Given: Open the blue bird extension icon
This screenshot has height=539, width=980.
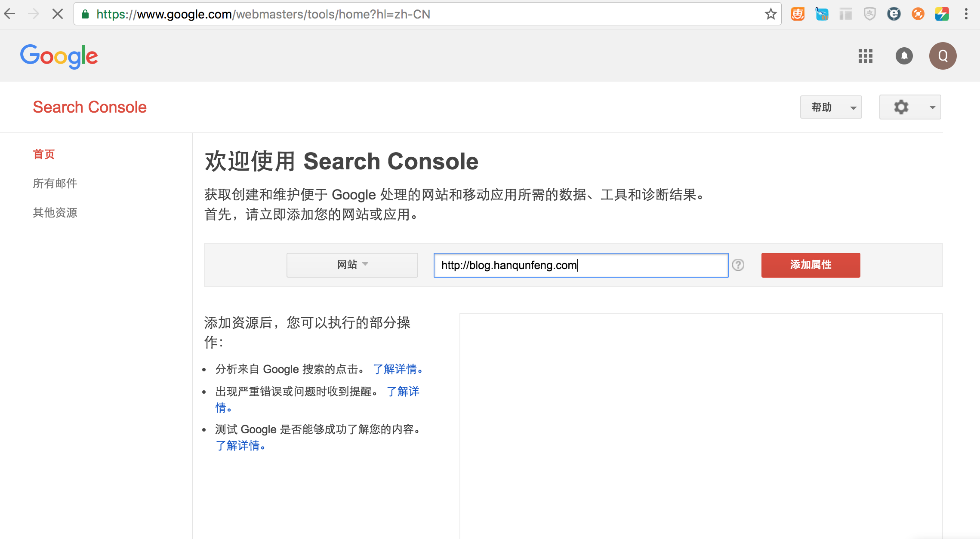Looking at the screenshot, I should pyautogui.click(x=822, y=14).
